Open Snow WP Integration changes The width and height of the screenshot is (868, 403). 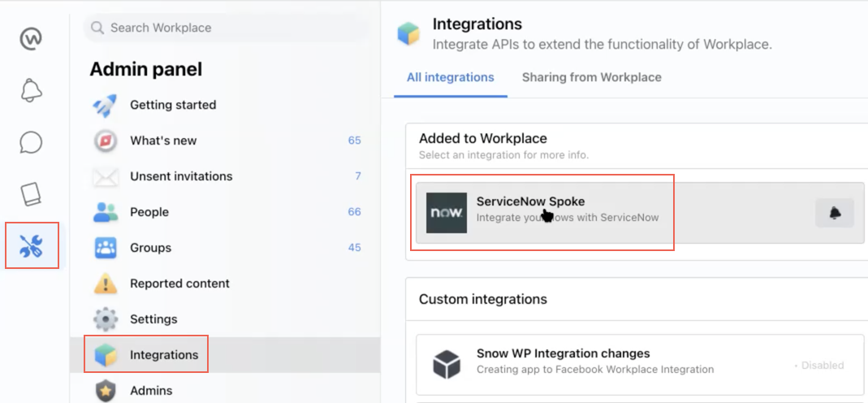(x=640, y=364)
